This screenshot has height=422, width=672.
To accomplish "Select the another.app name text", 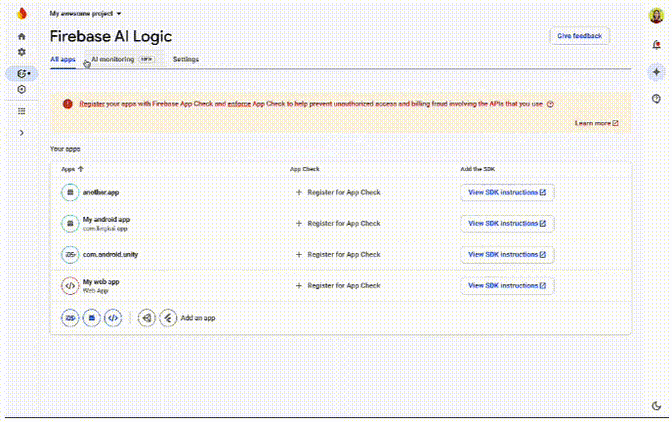I will (x=101, y=192).
